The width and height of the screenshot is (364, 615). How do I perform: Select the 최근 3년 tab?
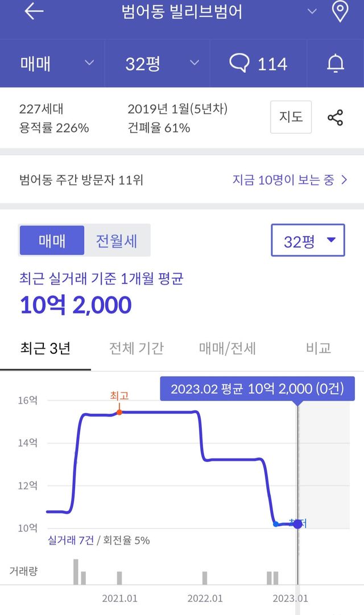pos(45,348)
